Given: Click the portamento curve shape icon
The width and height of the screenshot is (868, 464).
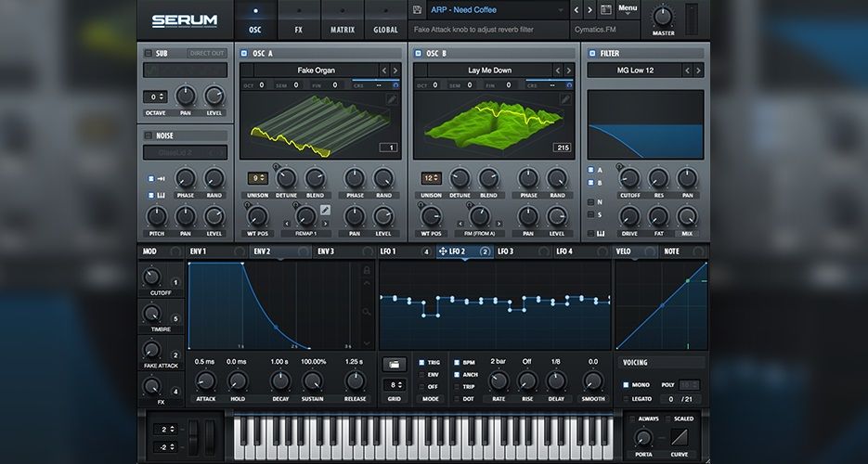Looking at the screenshot, I should point(681,436).
